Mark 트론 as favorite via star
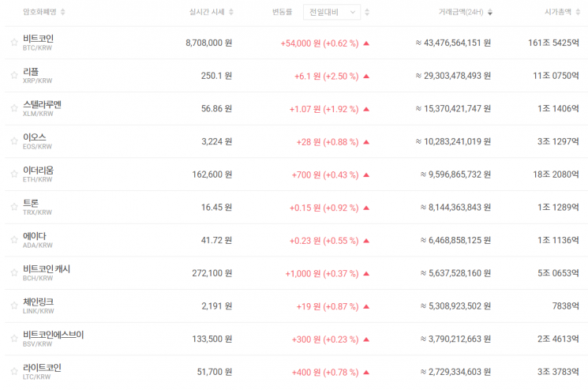This screenshot has width=588, height=390. 14,207
